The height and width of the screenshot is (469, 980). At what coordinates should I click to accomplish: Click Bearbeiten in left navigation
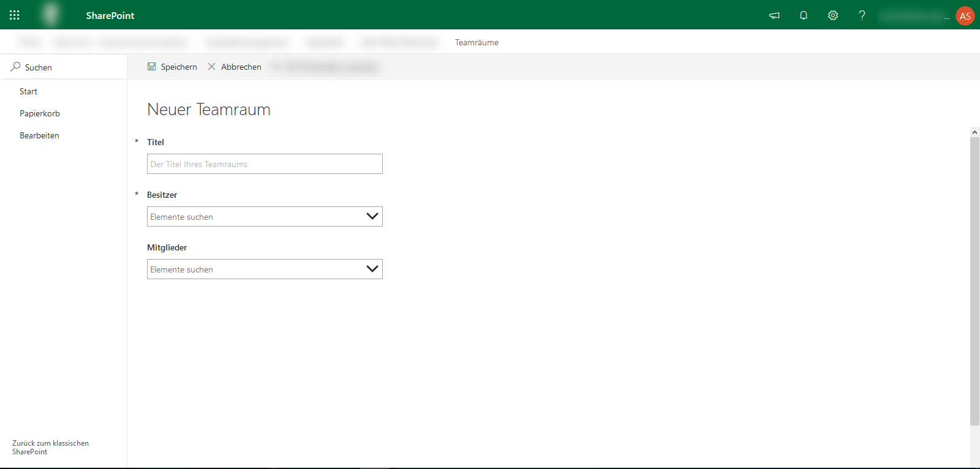click(39, 136)
